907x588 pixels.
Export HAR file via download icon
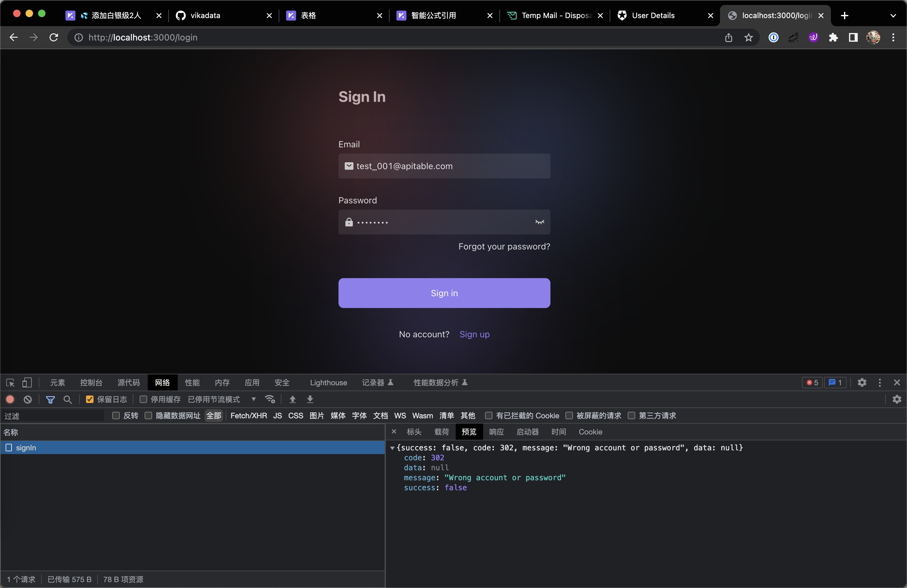click(310, 400)
